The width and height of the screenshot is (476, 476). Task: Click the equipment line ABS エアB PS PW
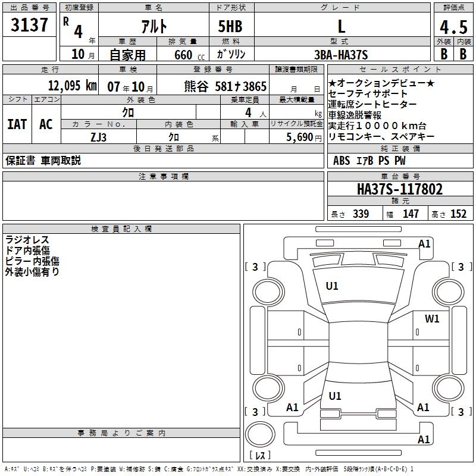[x=369, y=161]
